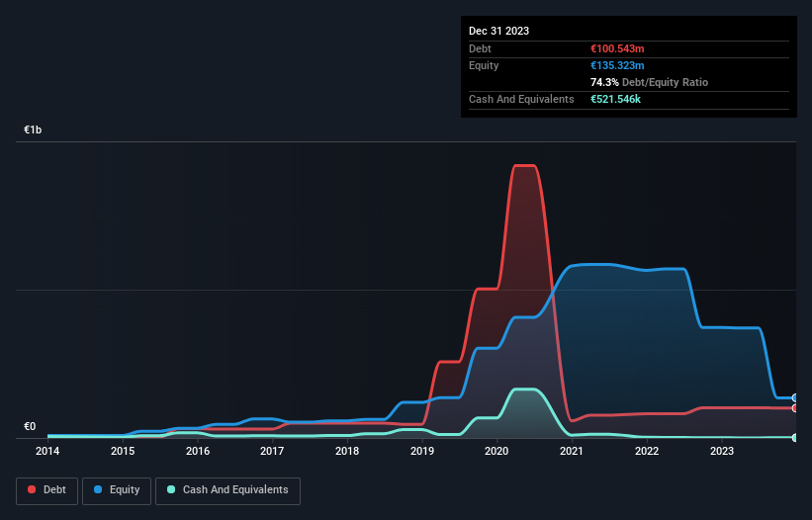Click the 2014 x-axis label
Screen dimensions: 812x520
pyautogui.click(x=47, y=451)
